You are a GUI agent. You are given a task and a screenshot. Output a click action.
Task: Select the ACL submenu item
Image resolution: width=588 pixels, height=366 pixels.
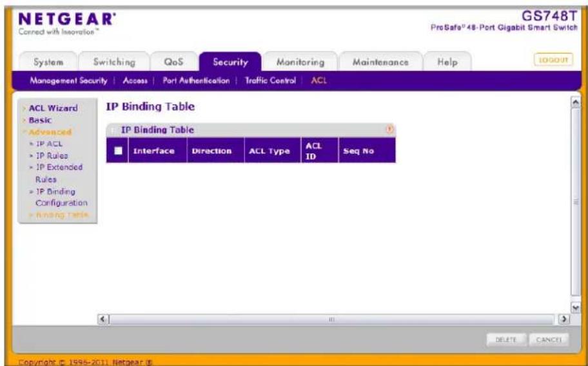[x=318, y=81]
